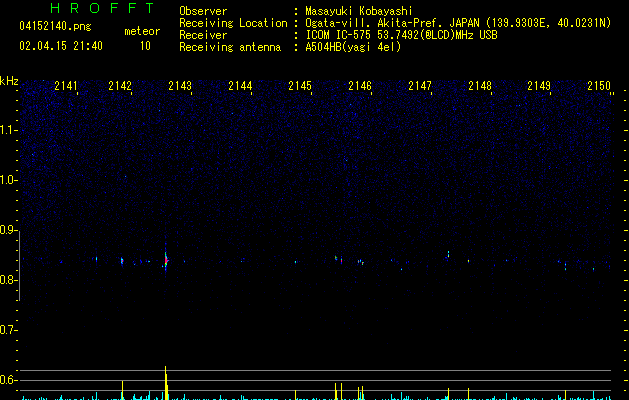The image size is (629, 400).
Task: Click the meteor label
Action: (142, 31)
